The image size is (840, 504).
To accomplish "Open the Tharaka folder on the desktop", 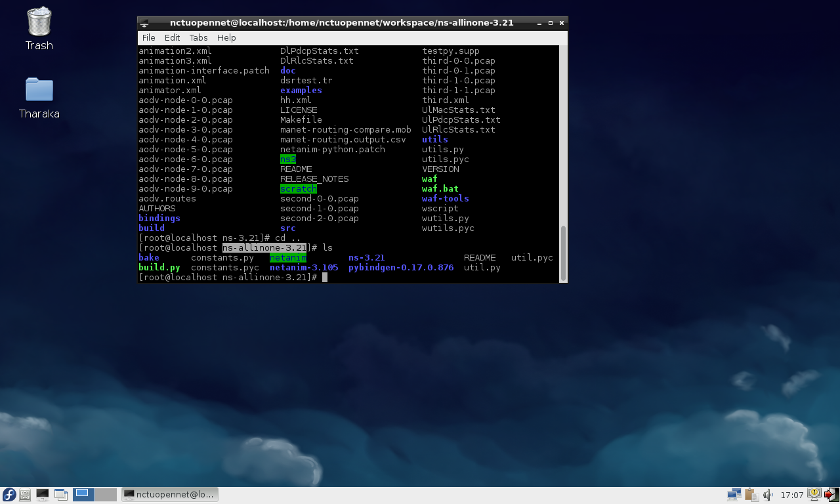I will tap(38, 90).
